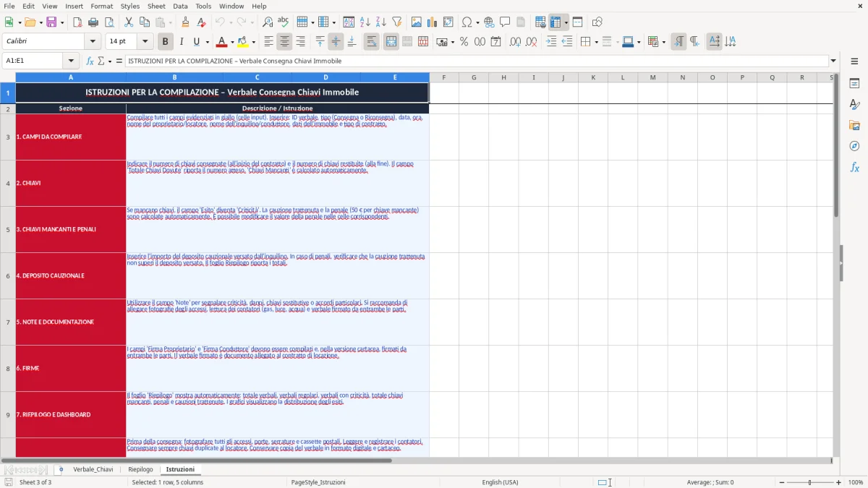Open the sidebar Navigator compass icon

pos(854,147)
